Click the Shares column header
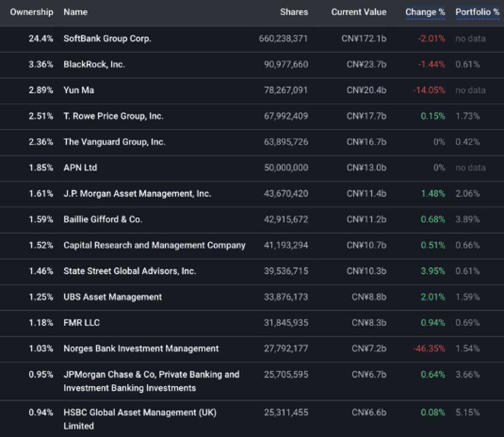The image size is (504, 437). 294,12
